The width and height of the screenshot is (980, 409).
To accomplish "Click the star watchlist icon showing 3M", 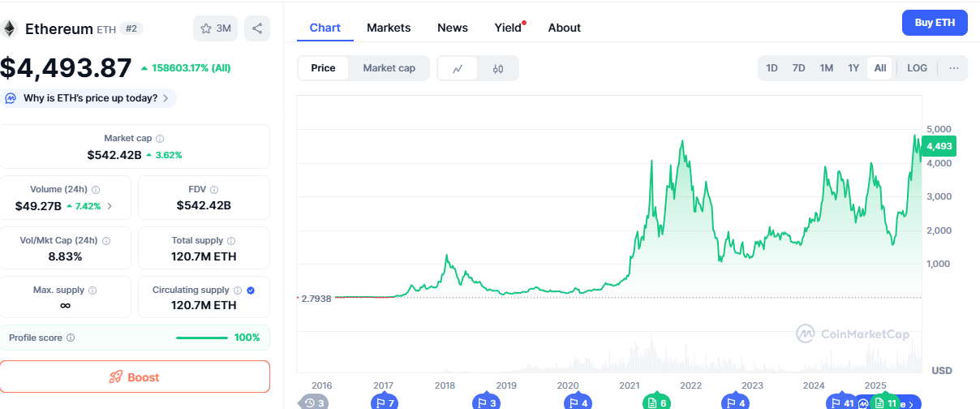I will point(215,28).
